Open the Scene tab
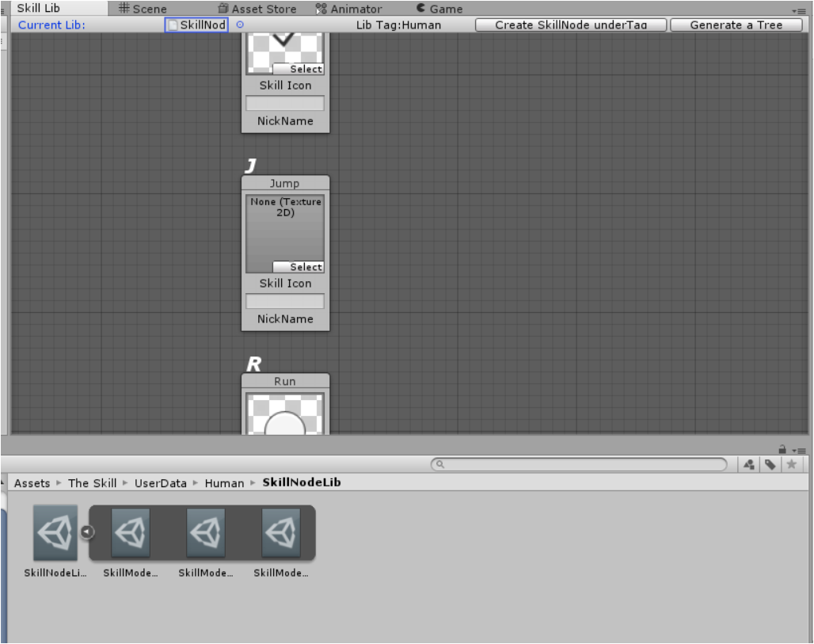 point(143,9)
